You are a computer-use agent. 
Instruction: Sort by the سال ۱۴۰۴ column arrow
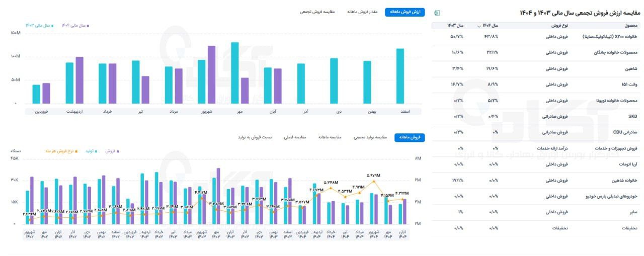(x=479, y=25)
